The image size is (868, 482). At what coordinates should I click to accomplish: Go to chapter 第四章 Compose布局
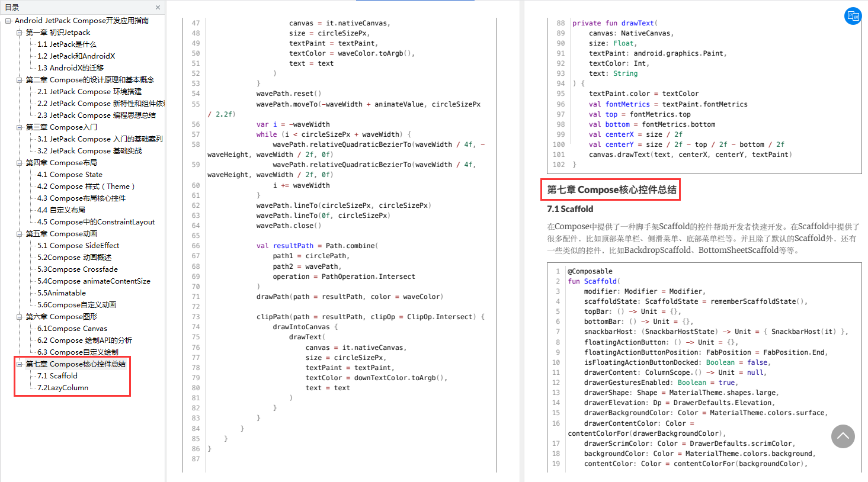[x=62, y=163]
